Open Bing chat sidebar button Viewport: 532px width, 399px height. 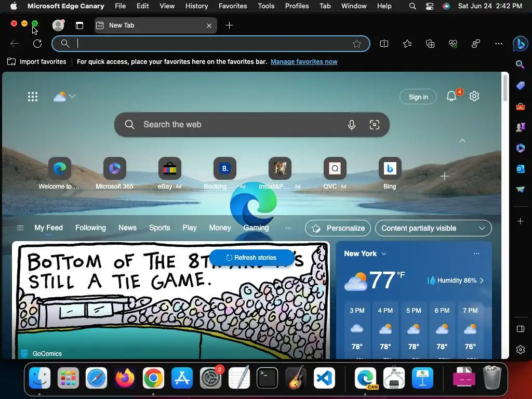point(520,44)
